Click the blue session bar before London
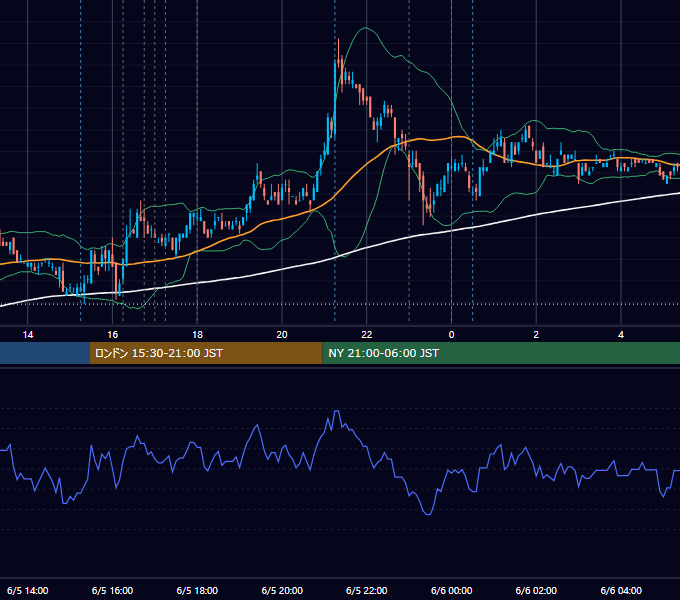 click(x=45, y=353)
